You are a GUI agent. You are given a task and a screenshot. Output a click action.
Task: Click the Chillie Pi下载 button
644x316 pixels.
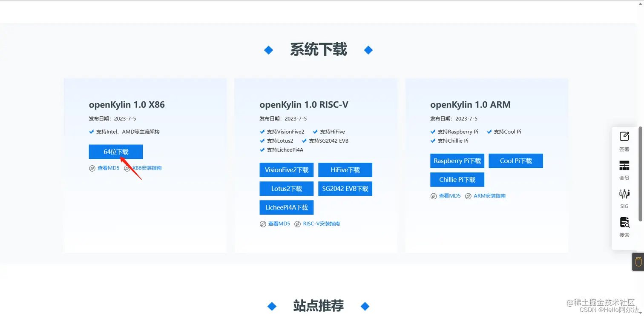[457, 179]
